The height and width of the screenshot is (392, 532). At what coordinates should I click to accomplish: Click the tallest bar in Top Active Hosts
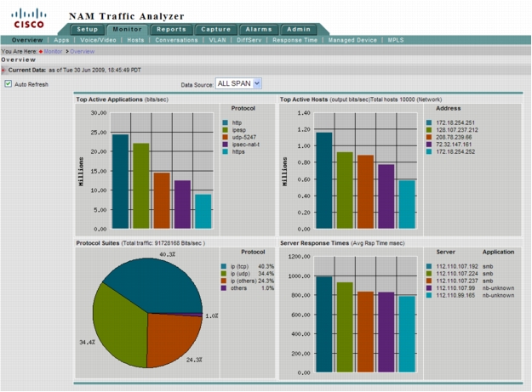click(x=324, y=180)
